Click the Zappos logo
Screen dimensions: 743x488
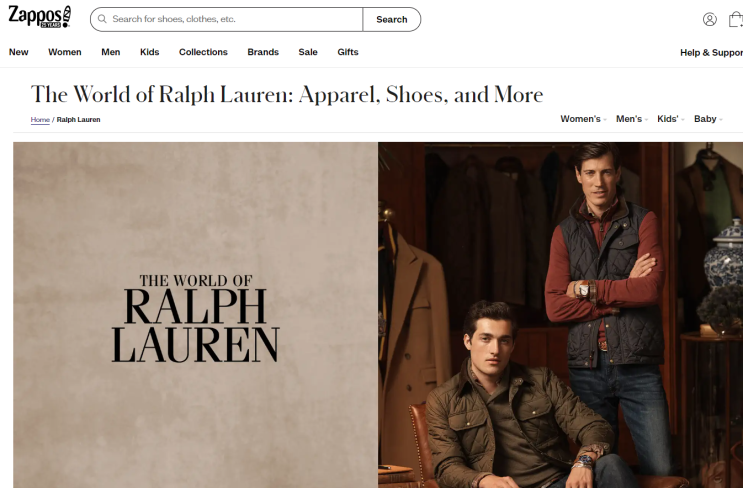pos(40,17)
